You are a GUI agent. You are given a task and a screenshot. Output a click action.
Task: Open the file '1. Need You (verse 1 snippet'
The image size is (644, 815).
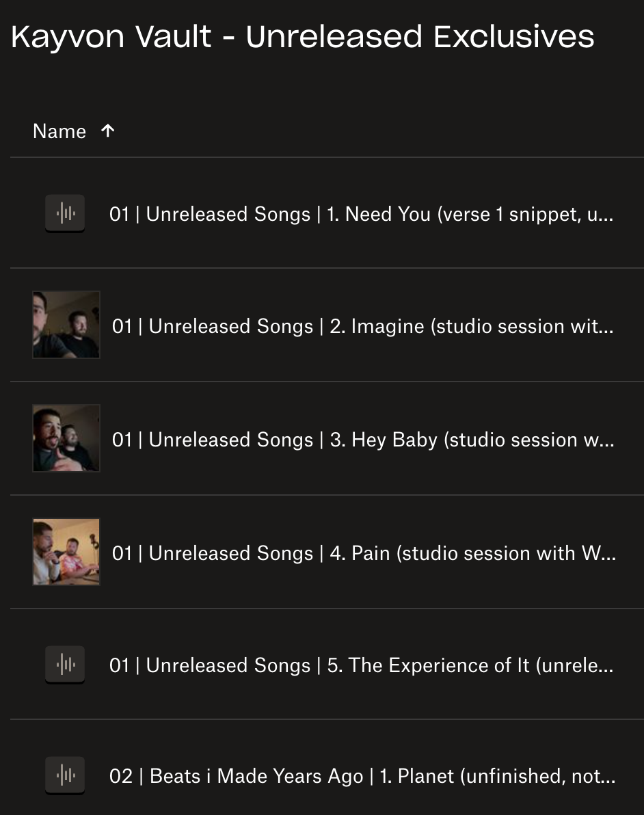point(361,214)
